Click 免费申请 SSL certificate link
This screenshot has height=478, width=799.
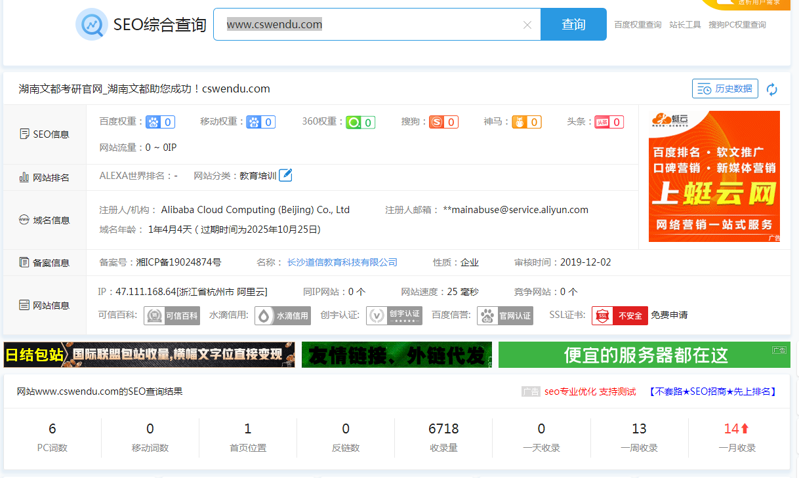669,315
